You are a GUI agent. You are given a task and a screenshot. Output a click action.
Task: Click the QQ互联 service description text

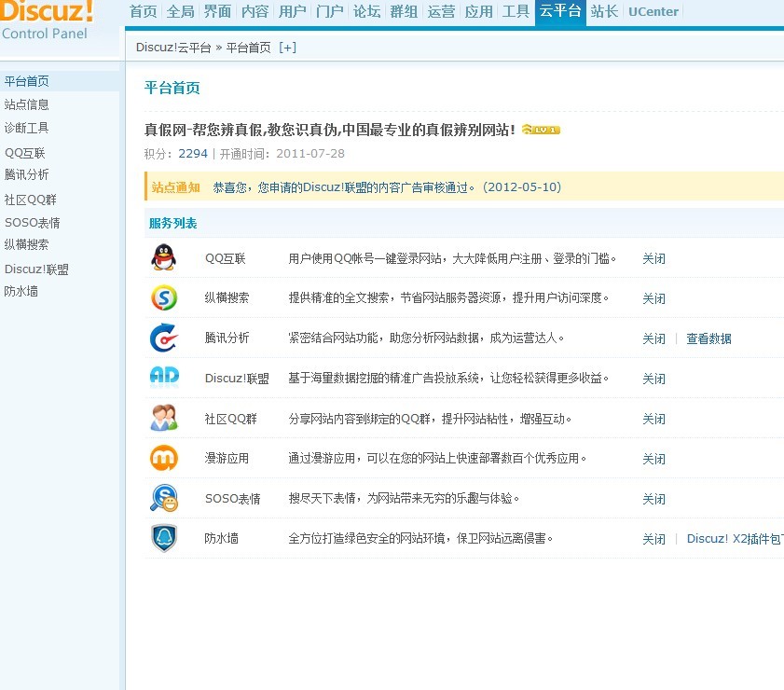coord(452,258)
